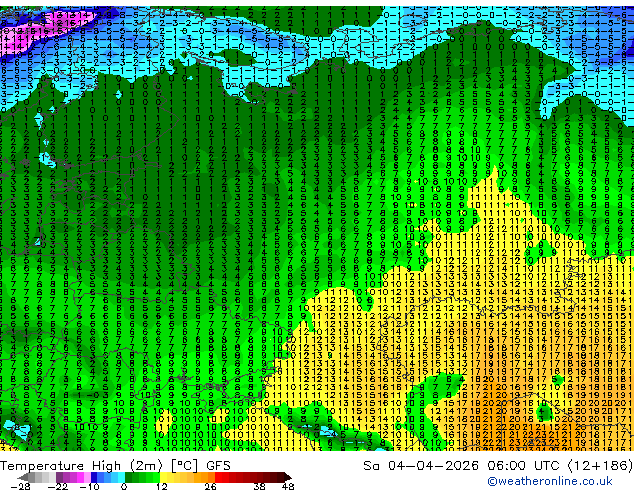Screen dimensions: 634x490
Task: Pick the bright red segment of the color legend
Action: coord(222,477)
